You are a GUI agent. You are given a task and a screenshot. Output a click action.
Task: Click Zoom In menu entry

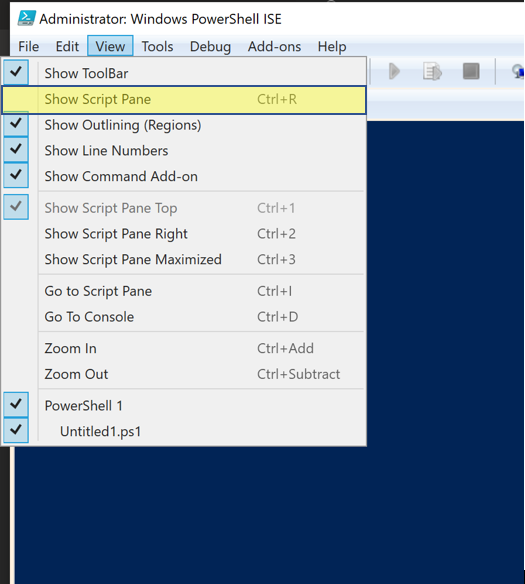[x=184, y=349]
